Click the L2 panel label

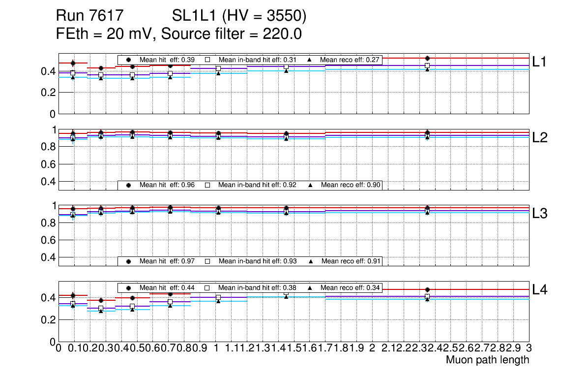(x=540, y=138)
